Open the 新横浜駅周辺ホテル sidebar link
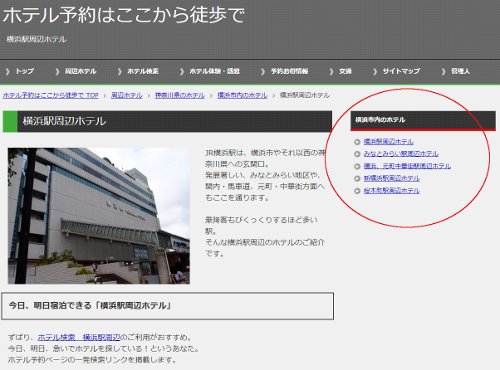This screenshot has height=370, width=500. click(x=392, y=178)
